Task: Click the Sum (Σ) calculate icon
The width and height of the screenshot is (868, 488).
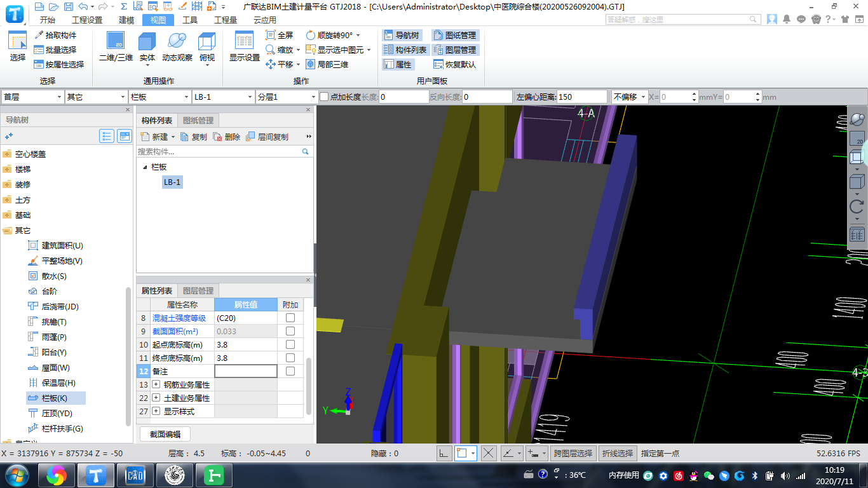Action: 123,6
